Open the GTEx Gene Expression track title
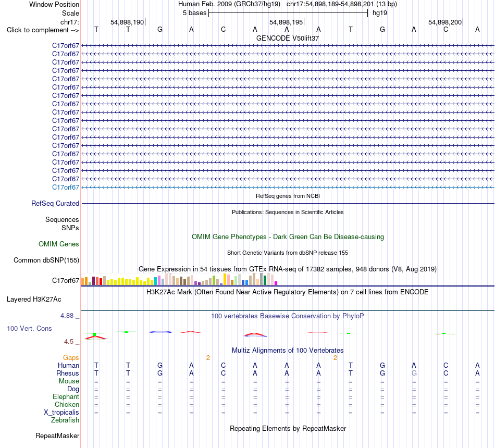This screenshot has height=448, width=495. click(288, 269)
